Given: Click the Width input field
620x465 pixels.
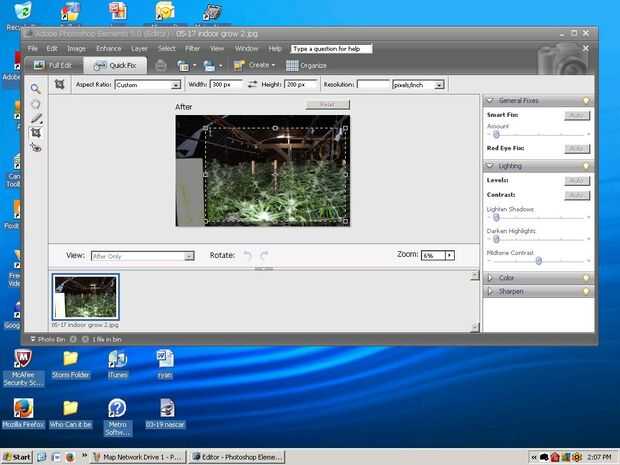Looking at the screenshot, I should [x=226, y=85].
